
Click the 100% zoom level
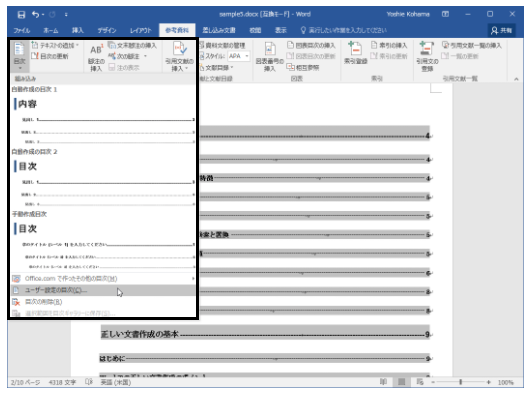pyautogui.click(x=506, y=382)
